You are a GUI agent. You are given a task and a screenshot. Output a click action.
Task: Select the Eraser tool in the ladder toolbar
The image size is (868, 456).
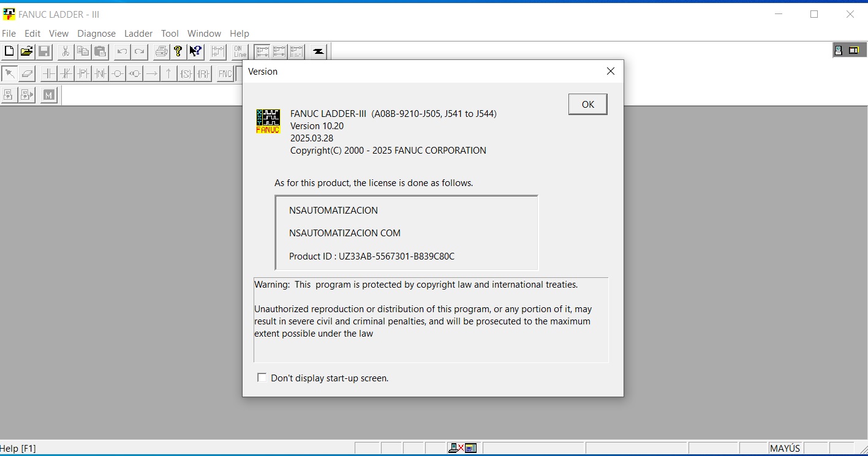coord(28,73)
